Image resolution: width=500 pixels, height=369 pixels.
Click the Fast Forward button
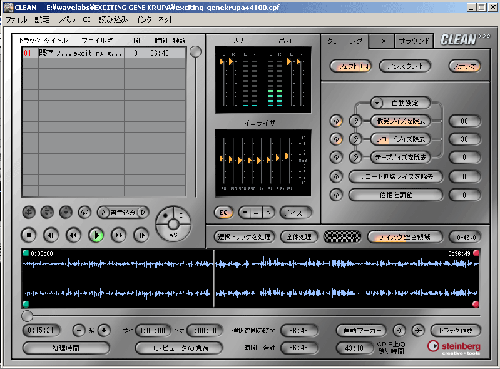tap(119, 235)
